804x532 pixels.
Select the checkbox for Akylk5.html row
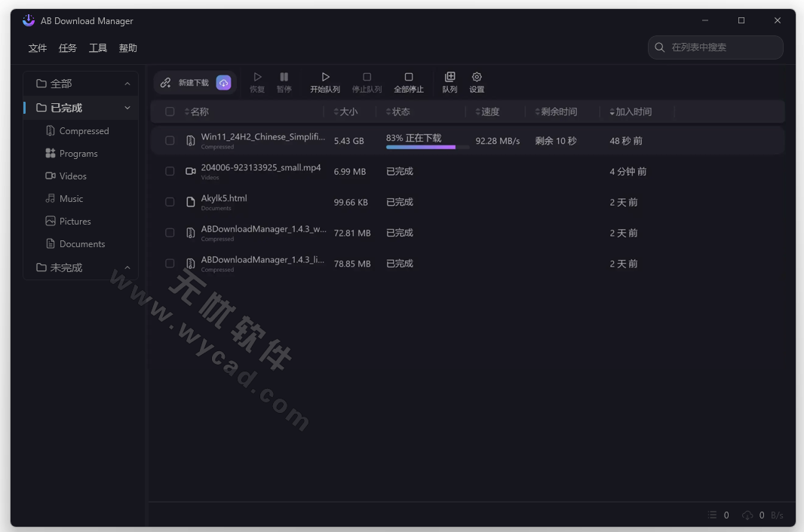click(170, 202)
